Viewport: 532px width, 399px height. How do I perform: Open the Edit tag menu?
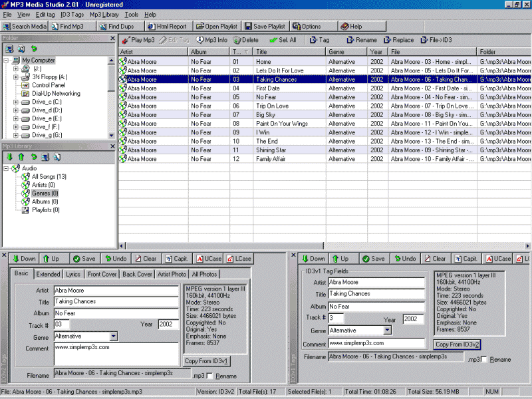[45, 15]
